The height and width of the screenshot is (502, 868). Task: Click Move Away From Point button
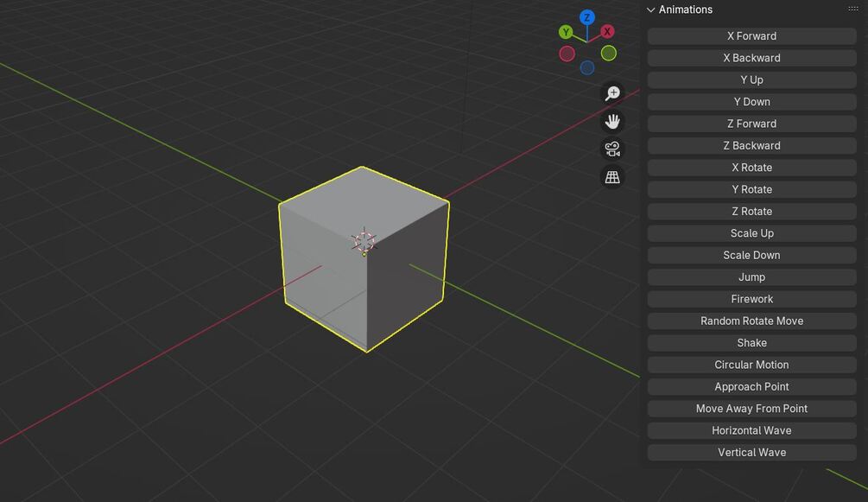(x=751, y=409)
